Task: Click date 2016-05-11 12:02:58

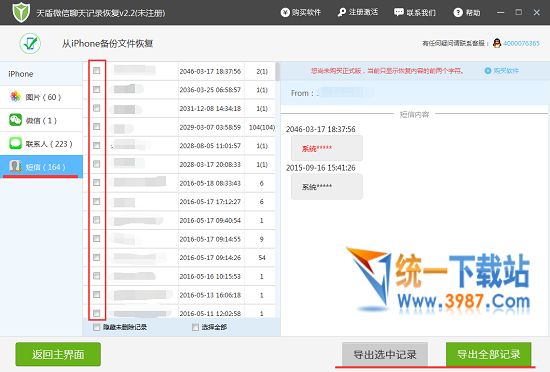Action: click(x=210, y=313)
